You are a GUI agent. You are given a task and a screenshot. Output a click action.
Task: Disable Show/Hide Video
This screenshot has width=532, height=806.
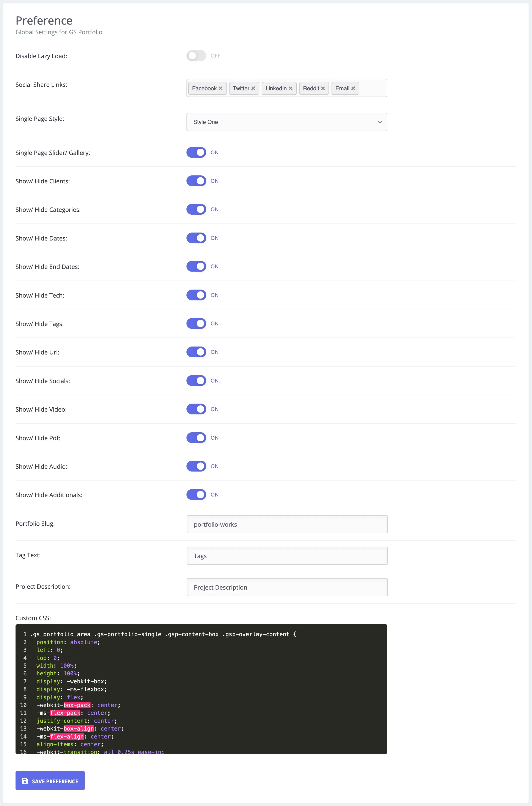196,409
